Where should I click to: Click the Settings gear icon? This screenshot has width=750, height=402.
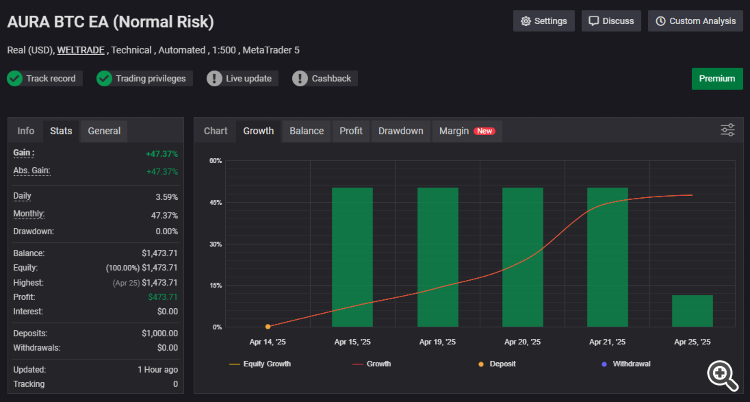click(x=525, y=21)
